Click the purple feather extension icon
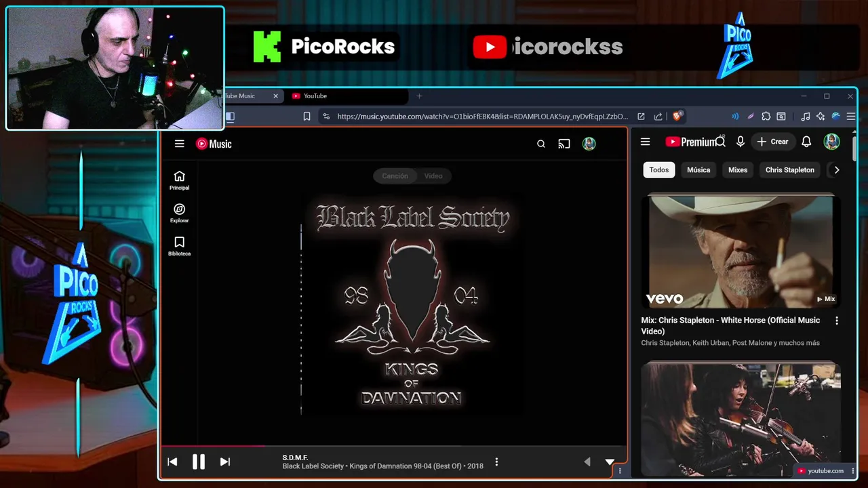868x488 pixels. (x=750, y=117)
